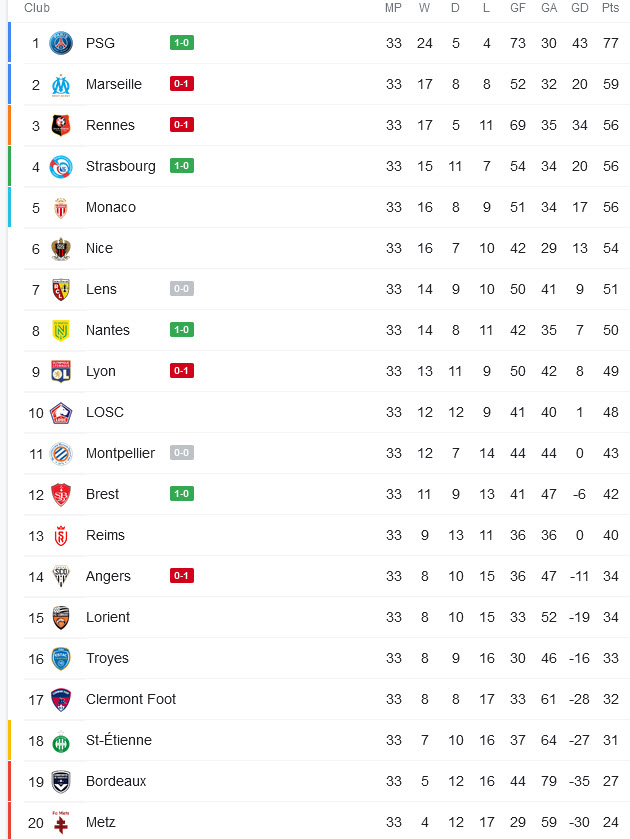This screenshot has height=839, width=630.
Task: Click the Strasbourg crest icon
Action: [x=61, y=166]
